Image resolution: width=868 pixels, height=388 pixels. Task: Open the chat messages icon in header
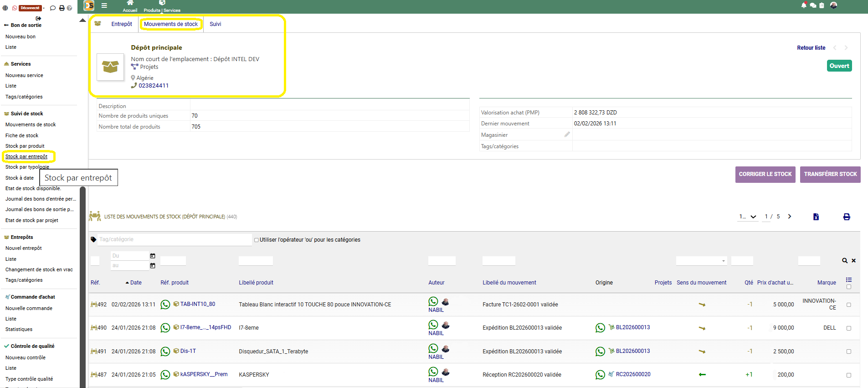[x=813, y=5]
